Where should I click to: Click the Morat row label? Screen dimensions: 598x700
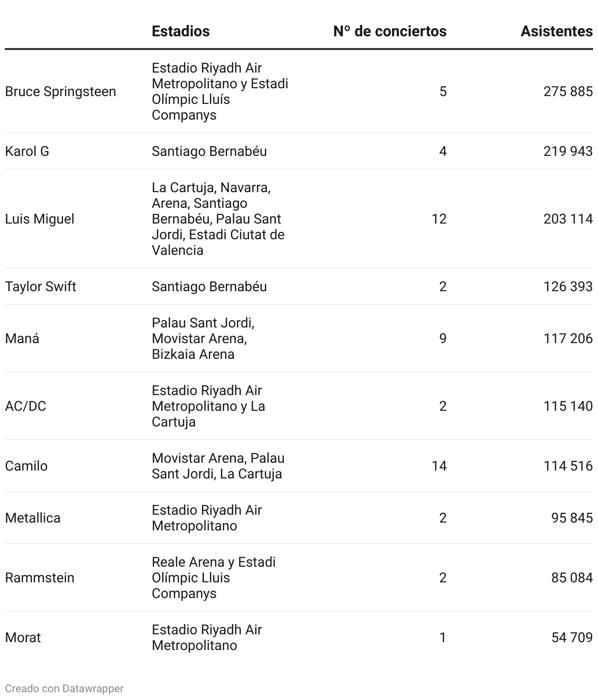click(x=23, y=638)
